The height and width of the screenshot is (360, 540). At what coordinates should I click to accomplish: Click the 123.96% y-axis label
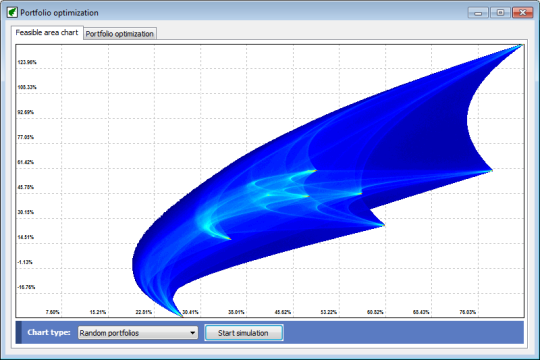[27, 62]
